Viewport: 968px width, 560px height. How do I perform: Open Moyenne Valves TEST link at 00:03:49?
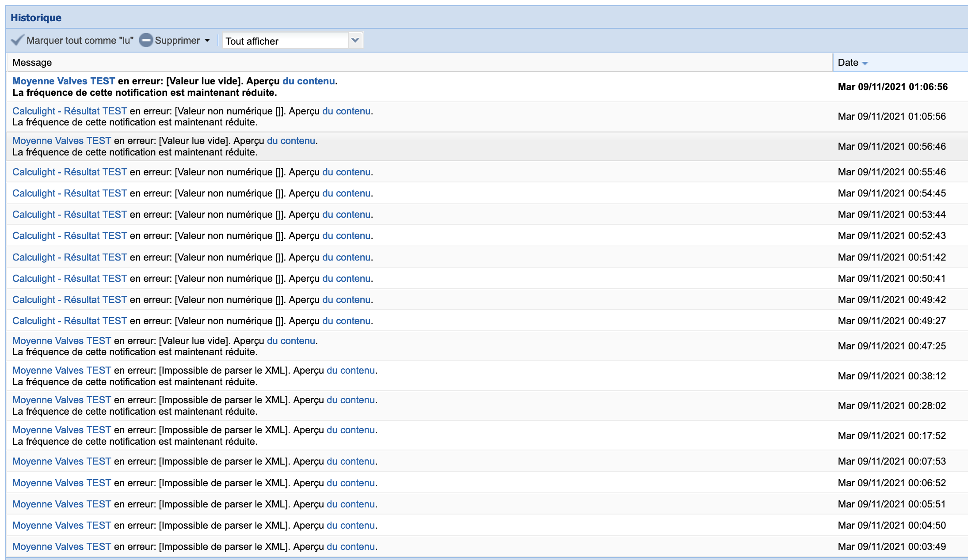(x=61, y=547)
